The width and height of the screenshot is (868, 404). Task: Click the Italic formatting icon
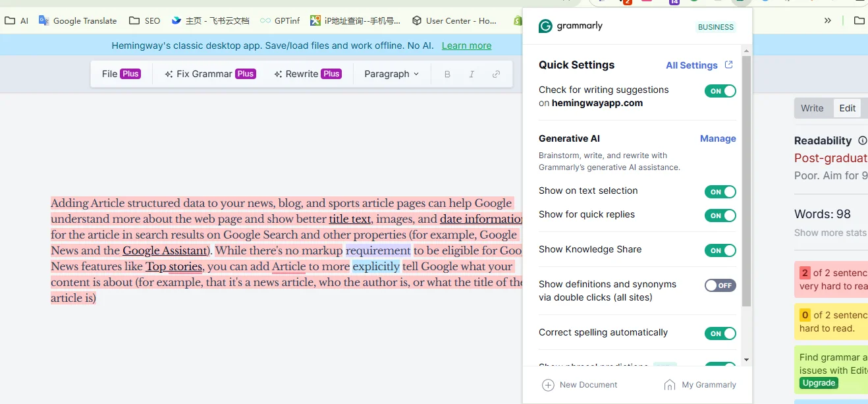coord(472,74)
